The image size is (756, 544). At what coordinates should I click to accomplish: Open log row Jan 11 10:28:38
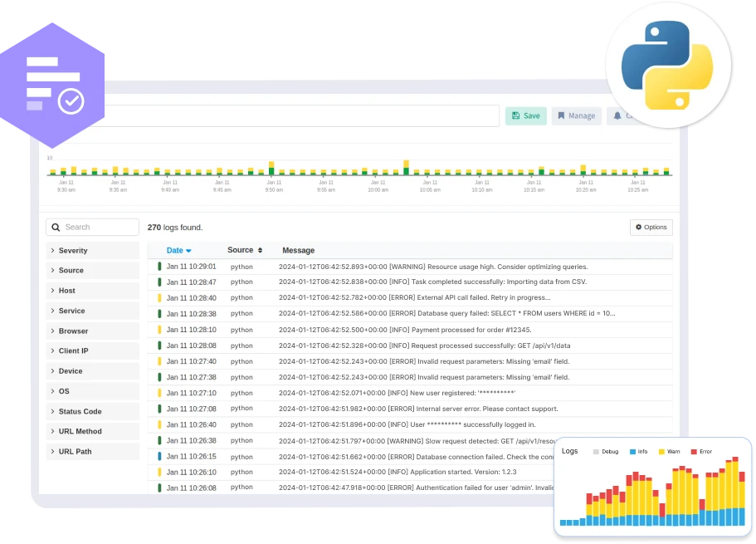(x=410, y=314)
